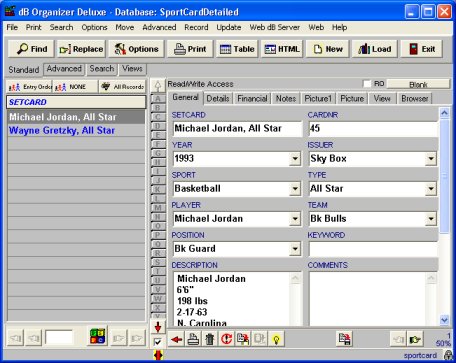Click the SETCARD input field
This screenshot has width=456, height=363.
coord(237,128)
